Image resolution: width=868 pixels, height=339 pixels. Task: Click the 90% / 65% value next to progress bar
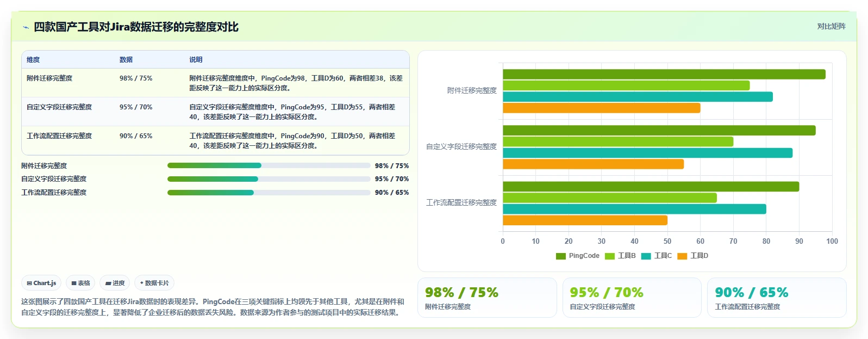(x=392, y=193)
